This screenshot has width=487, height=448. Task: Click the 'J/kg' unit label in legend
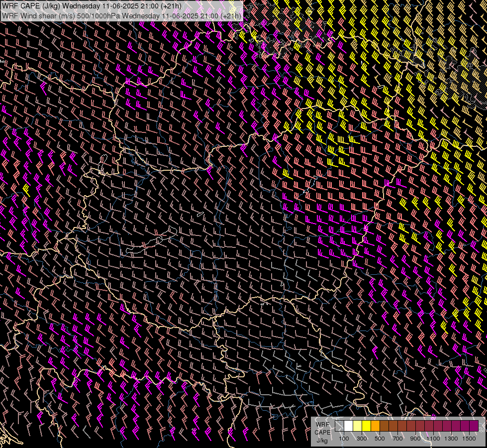coord(322,441)
